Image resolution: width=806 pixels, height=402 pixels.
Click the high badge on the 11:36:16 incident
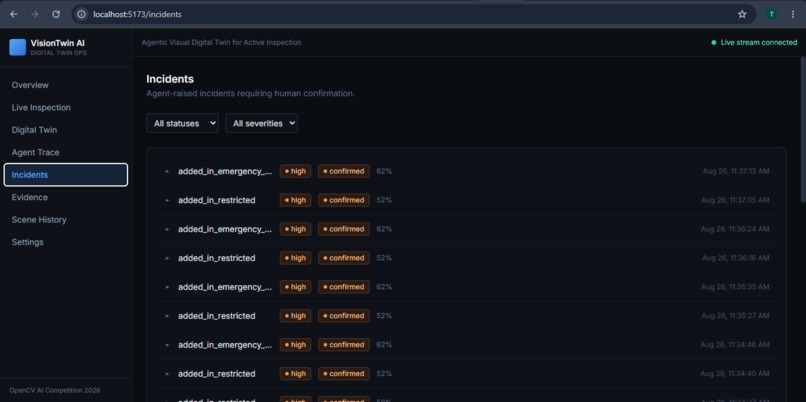(x=296, y=258)
